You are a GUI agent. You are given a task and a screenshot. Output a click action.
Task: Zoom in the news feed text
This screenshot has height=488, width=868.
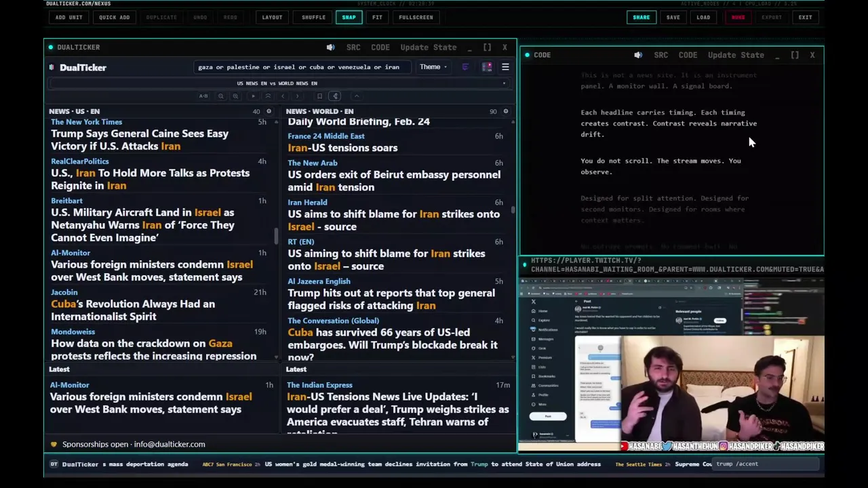[x=235, y=96]
